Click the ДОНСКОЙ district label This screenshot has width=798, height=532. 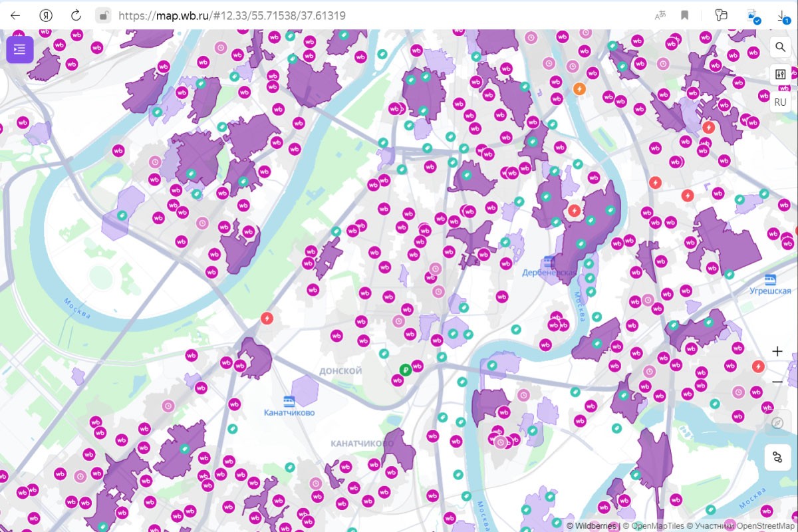click(x=340, y=370)
